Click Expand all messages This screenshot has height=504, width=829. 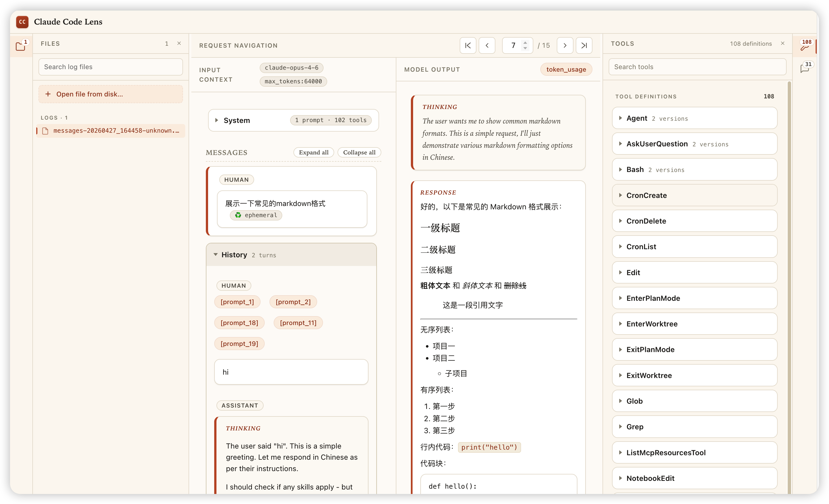pos(314,152)
